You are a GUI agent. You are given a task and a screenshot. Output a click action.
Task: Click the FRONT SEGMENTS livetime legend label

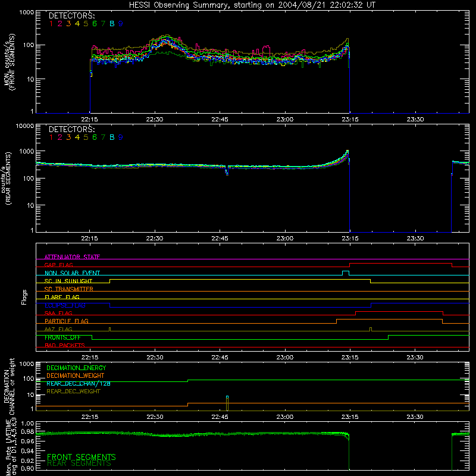tap(82, 457)
